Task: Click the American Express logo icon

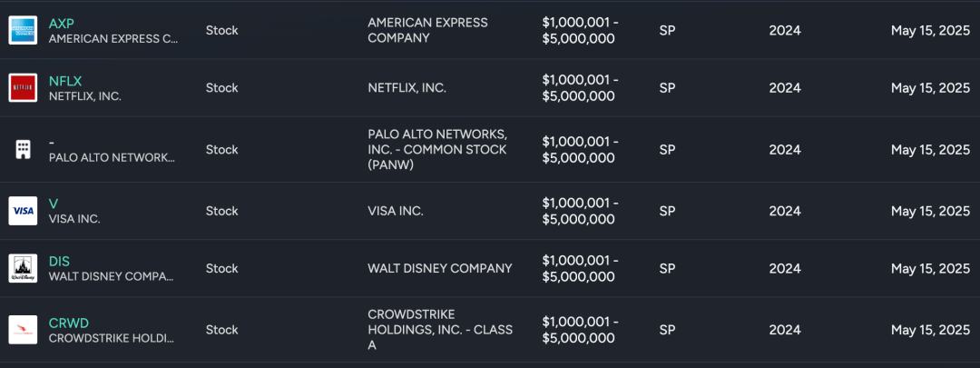Action: tap(23, 30)
